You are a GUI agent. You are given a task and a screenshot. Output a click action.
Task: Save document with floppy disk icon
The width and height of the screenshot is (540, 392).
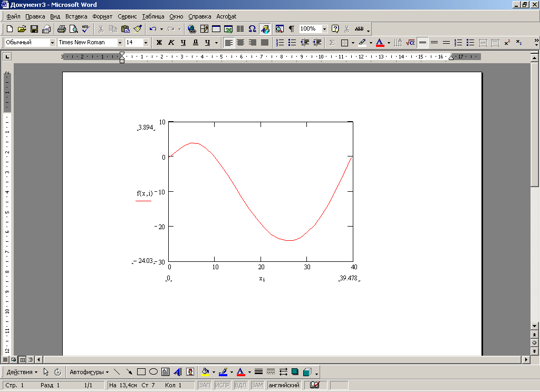34,29
